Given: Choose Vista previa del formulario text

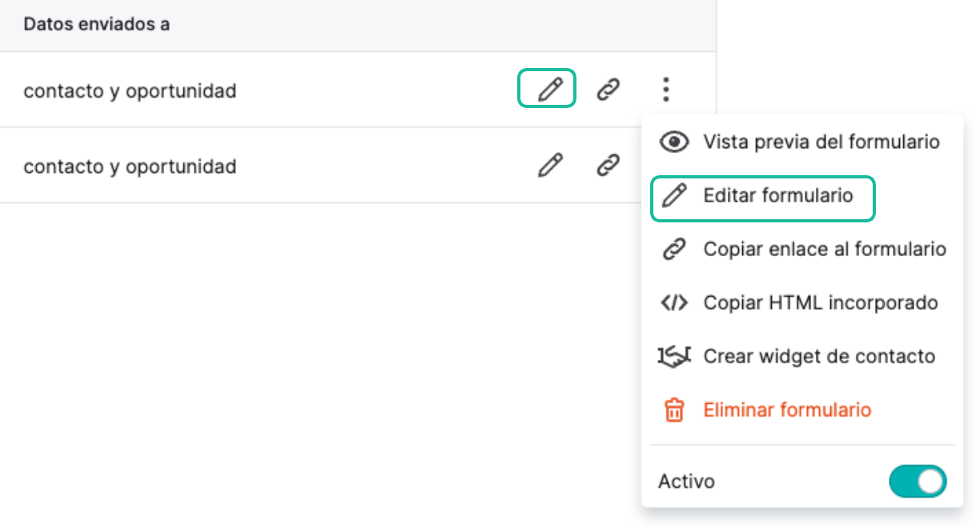Looking at the screenshot, I should pos(821,142).
